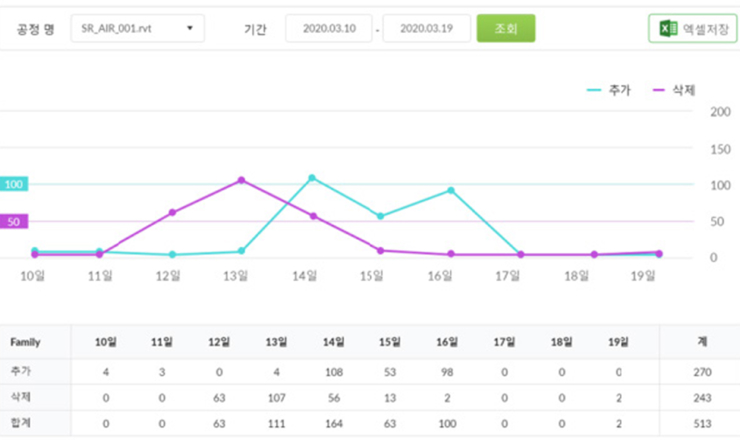Click the purple 50 axis marker label

click(x=14, y=222)
